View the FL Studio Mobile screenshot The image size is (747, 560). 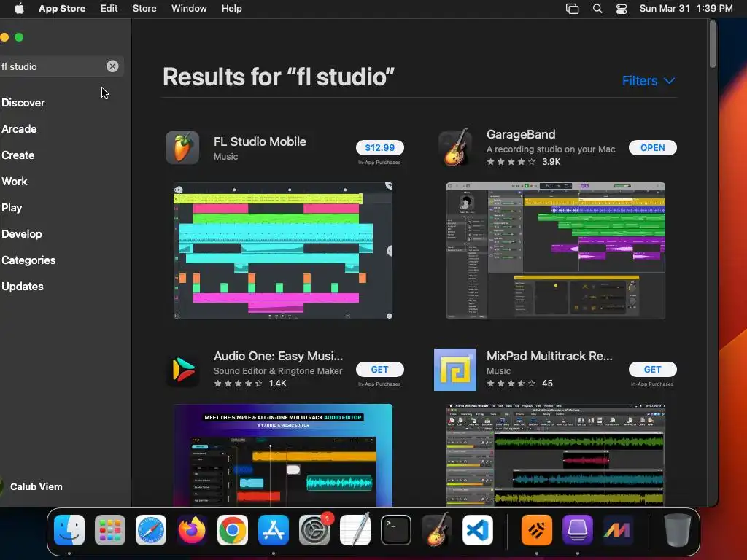coord(283,251)
